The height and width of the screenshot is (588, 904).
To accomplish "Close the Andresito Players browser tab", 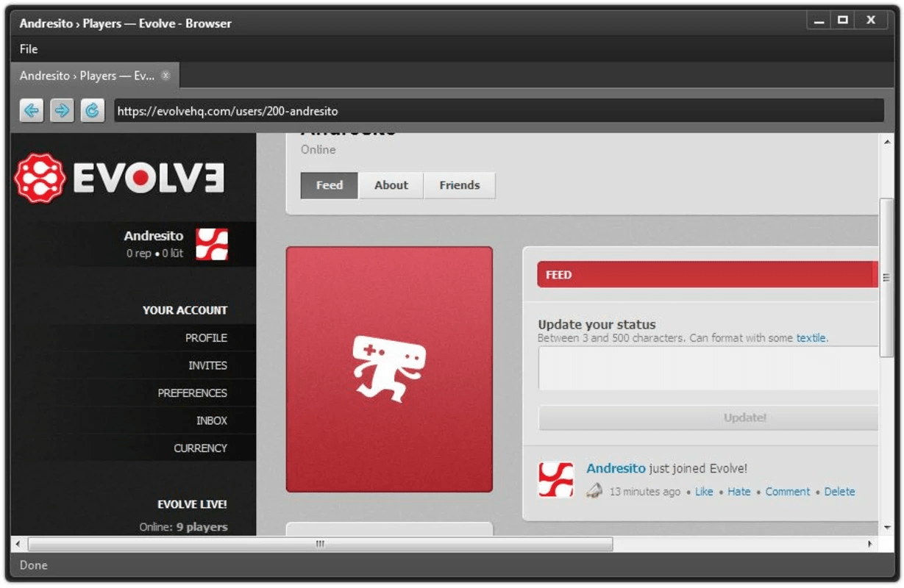I will point(166,75).
